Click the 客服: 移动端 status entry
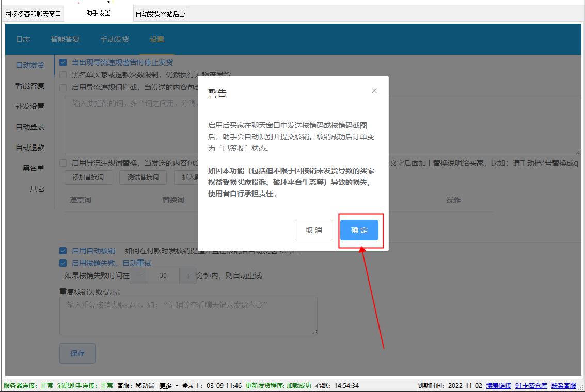This screenshot has height=392, width=585. [136, 386]
